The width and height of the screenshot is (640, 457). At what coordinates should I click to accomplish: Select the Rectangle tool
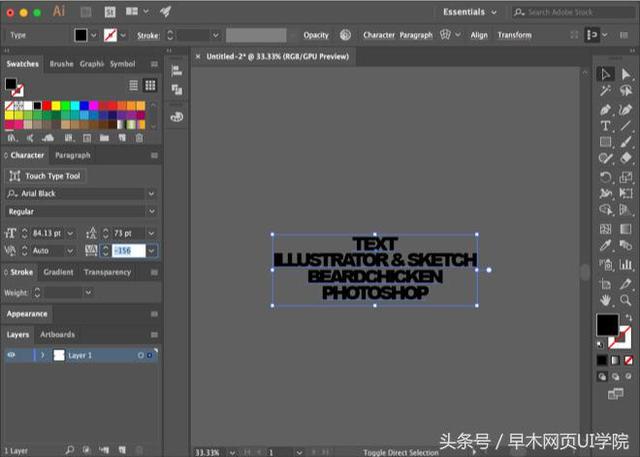tap(605, 142)
